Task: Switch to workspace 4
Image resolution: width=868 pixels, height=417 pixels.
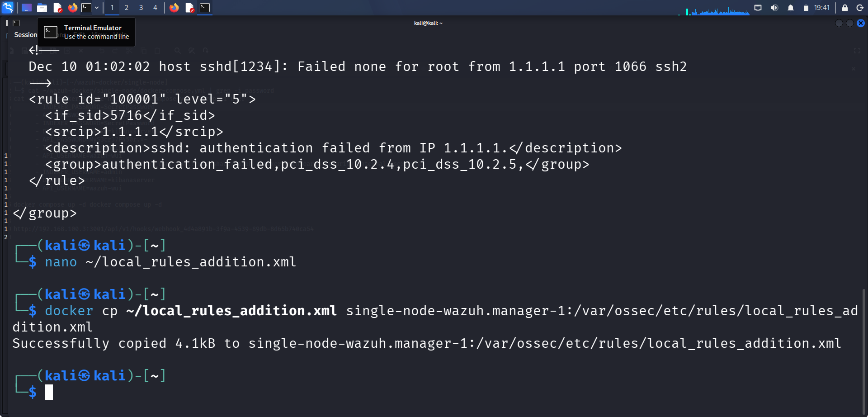Action: (155, 8)
